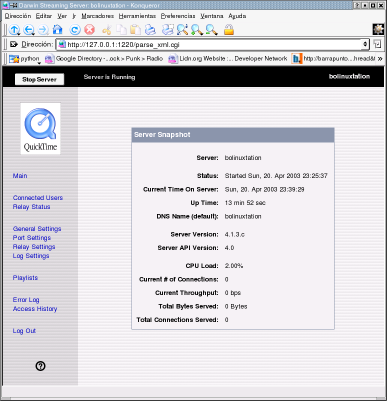Click the Go button next to the address bar
The image size is (387, 401).
coord(378,44)
